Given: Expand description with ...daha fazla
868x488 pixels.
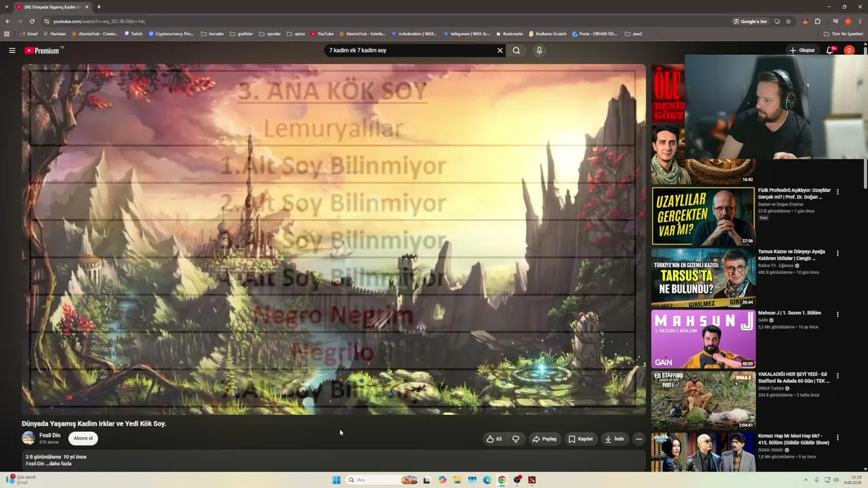Looking at the screenshot, I should click(x=59, y=464).
